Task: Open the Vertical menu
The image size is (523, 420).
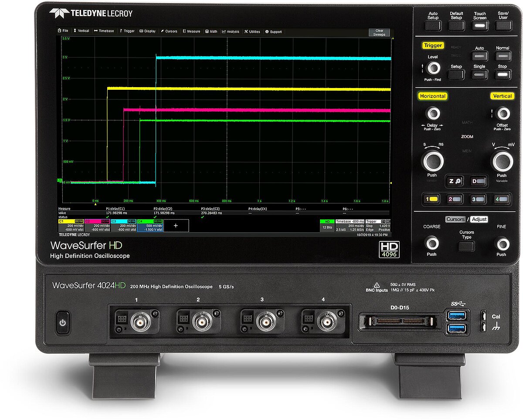Action: (82, 31)
